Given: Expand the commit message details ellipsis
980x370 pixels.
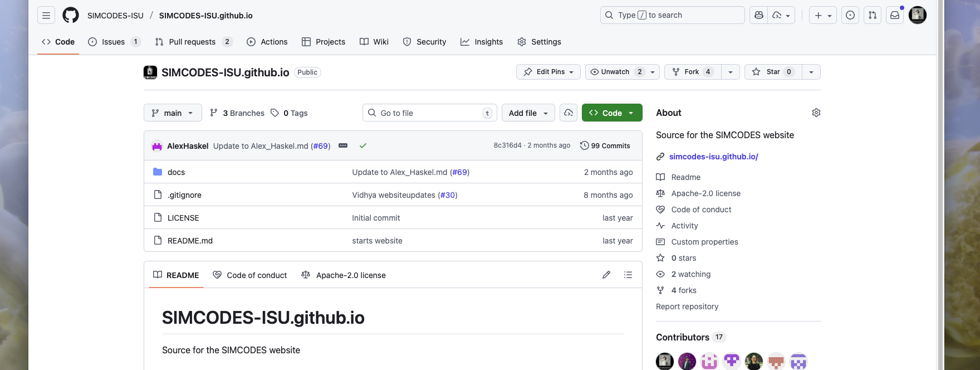Looking at the screenshot, I should (x=343, y=145).
